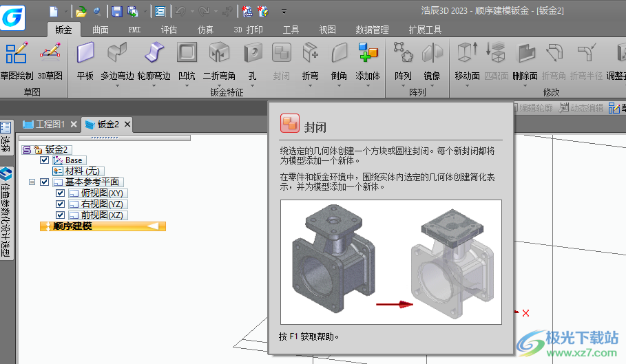Close the 钣金2 document tab
Screen dimensions: 626x364
(x=127, y=125)
